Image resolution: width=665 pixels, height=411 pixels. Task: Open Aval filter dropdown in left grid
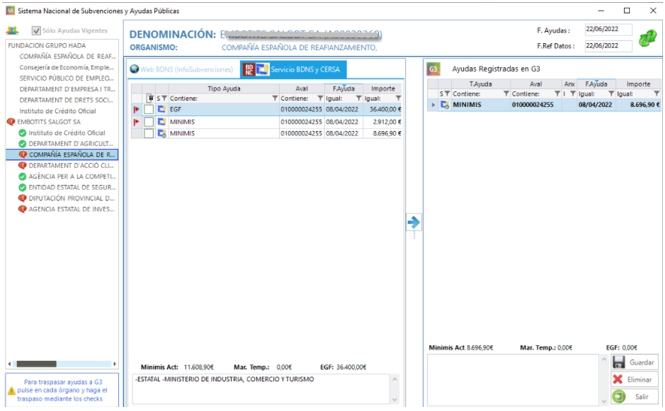tap(320, 98)
